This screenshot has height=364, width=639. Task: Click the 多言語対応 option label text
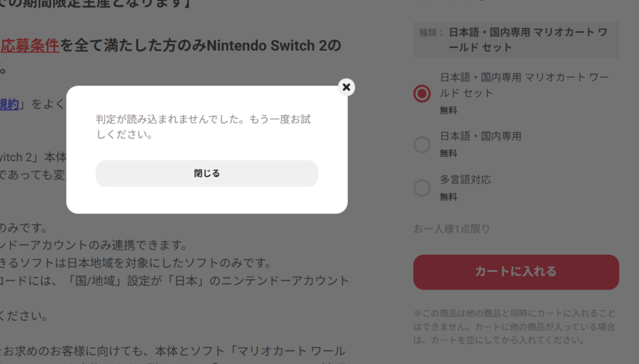pos(465,180)
